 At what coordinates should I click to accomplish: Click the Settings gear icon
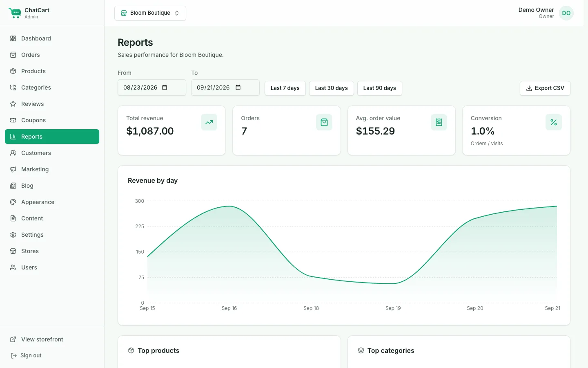[x=13, y=235]
